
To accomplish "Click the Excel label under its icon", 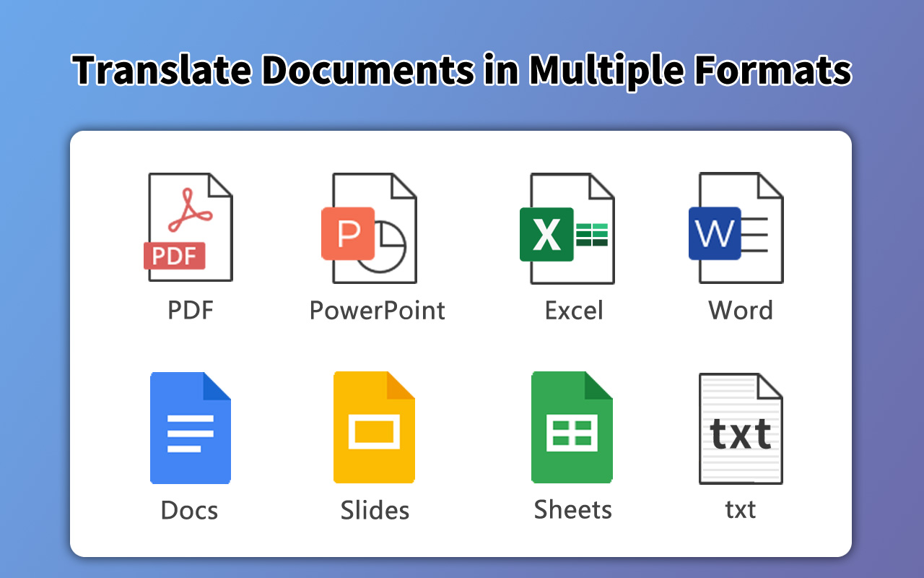I will click(x=574, y=311).
